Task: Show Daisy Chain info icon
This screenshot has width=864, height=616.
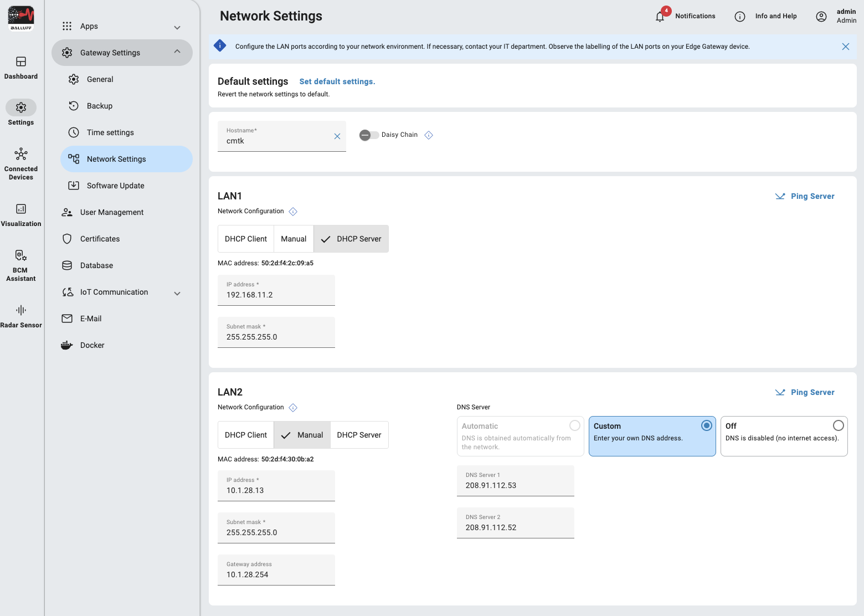Action: pos(429,135)
